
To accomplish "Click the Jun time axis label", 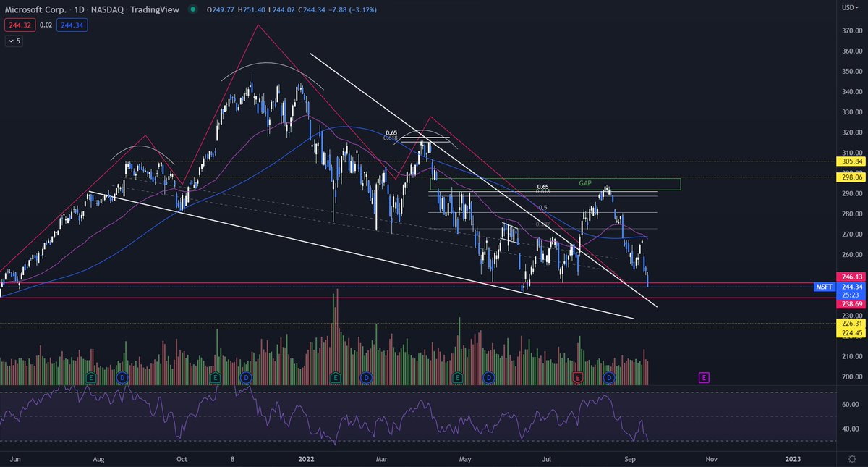I will coord(16,459).
